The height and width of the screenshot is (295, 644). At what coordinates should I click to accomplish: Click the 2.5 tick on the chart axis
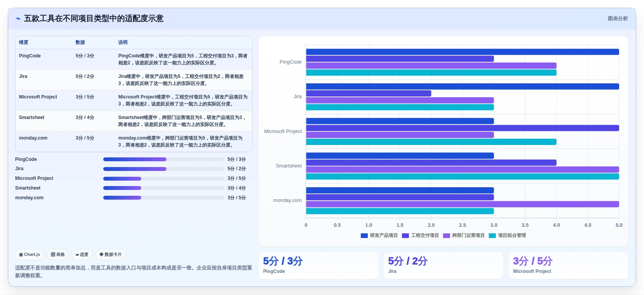462,225
